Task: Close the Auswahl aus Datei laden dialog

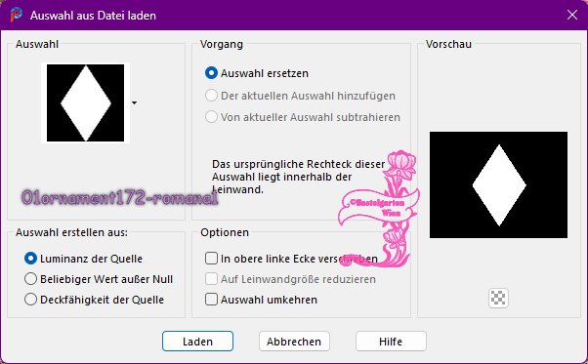Action: (x=571, y=15)
